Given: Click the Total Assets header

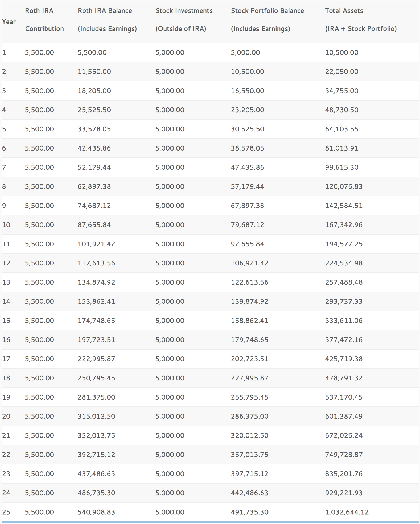Looking at the screenshot, I should (361, 20).
